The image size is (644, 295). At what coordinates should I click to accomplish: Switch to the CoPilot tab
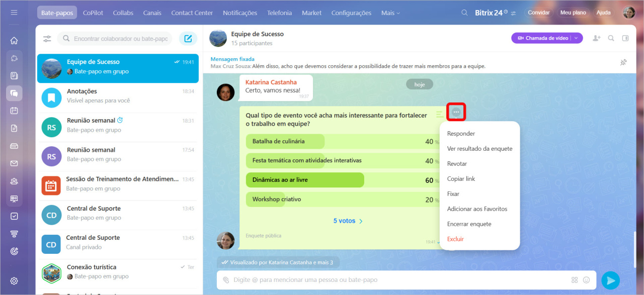[93, 13]
